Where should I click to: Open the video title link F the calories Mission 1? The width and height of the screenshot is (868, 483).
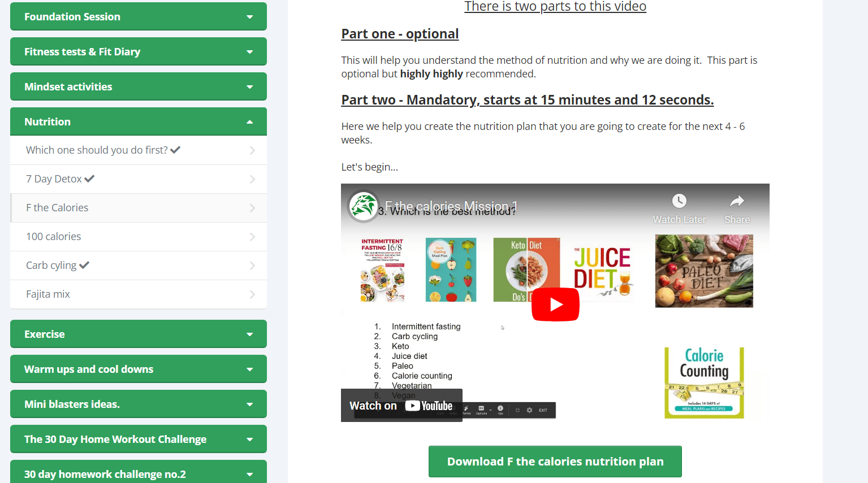click(x=451, y=206)
